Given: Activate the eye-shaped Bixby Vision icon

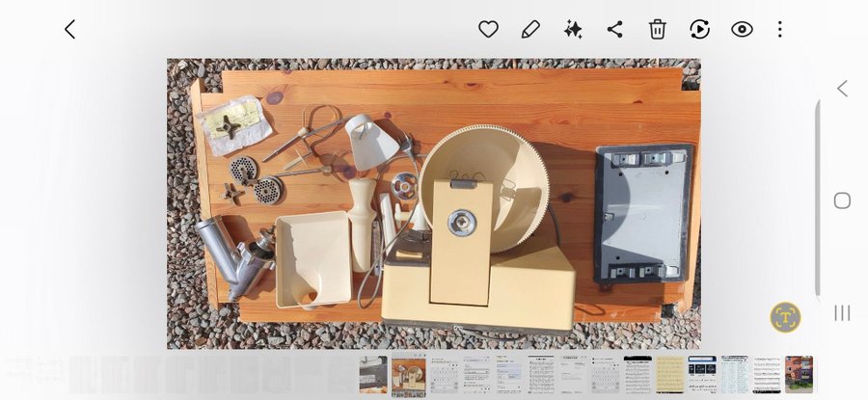Looking at the screenshot, I should tap(742, 29).
